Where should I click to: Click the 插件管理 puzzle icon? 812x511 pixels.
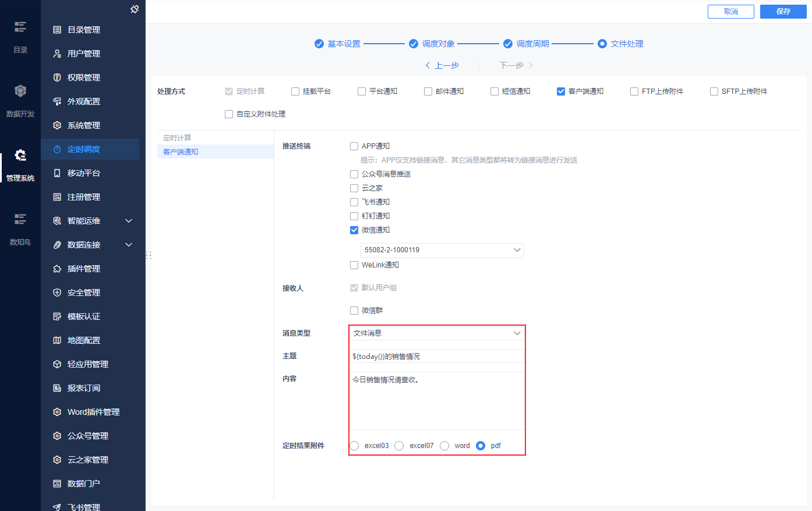[57, 269]
